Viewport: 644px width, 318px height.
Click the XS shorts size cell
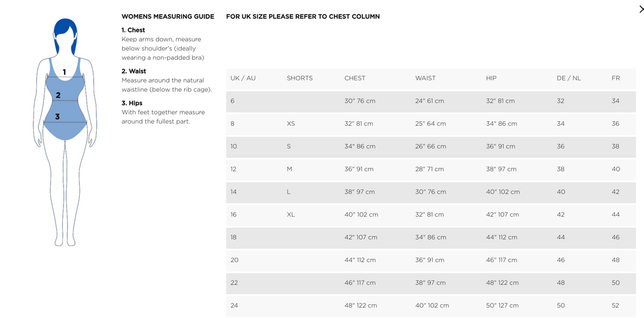point(291,124)
